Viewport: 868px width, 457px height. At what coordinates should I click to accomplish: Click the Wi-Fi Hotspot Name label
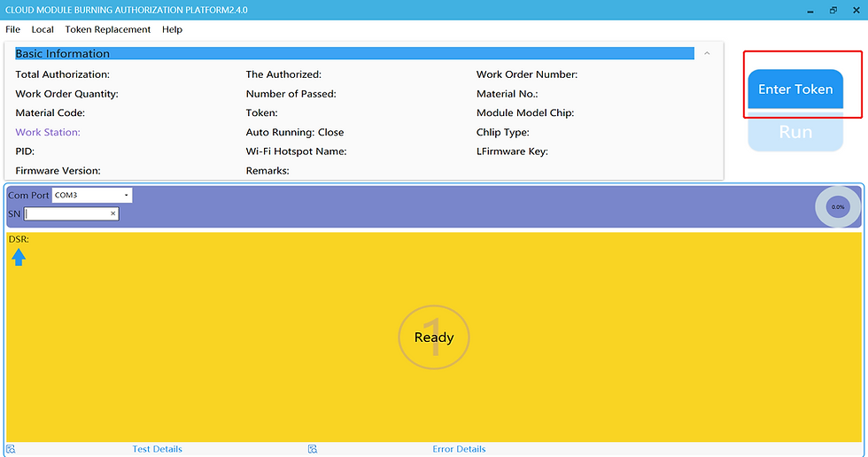pyautogui.click(x=296, y=151)
